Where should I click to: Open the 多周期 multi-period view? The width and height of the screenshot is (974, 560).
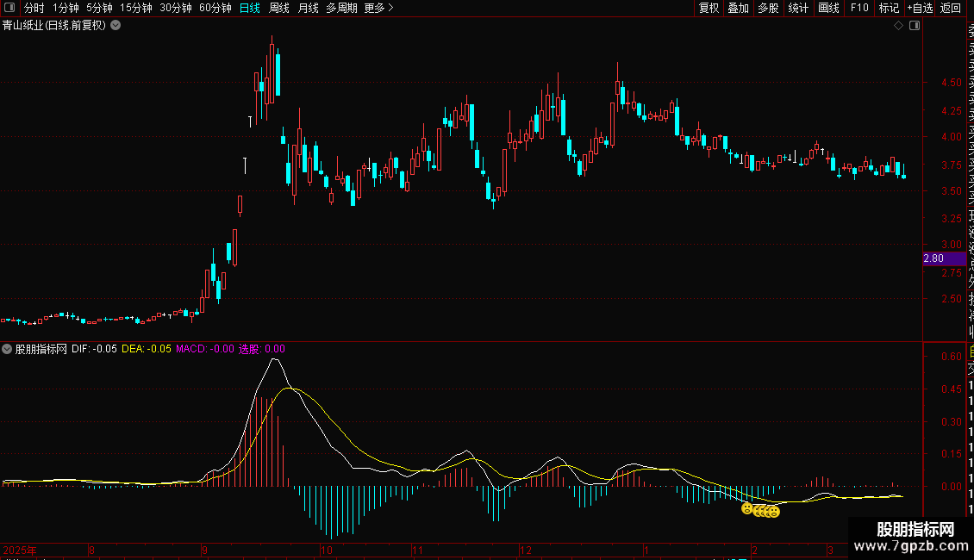(341, 8)
